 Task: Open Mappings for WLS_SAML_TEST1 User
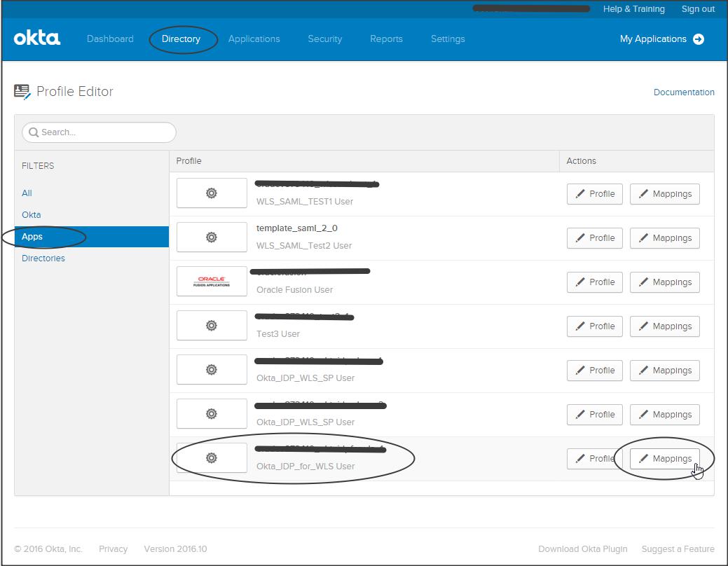665,194
